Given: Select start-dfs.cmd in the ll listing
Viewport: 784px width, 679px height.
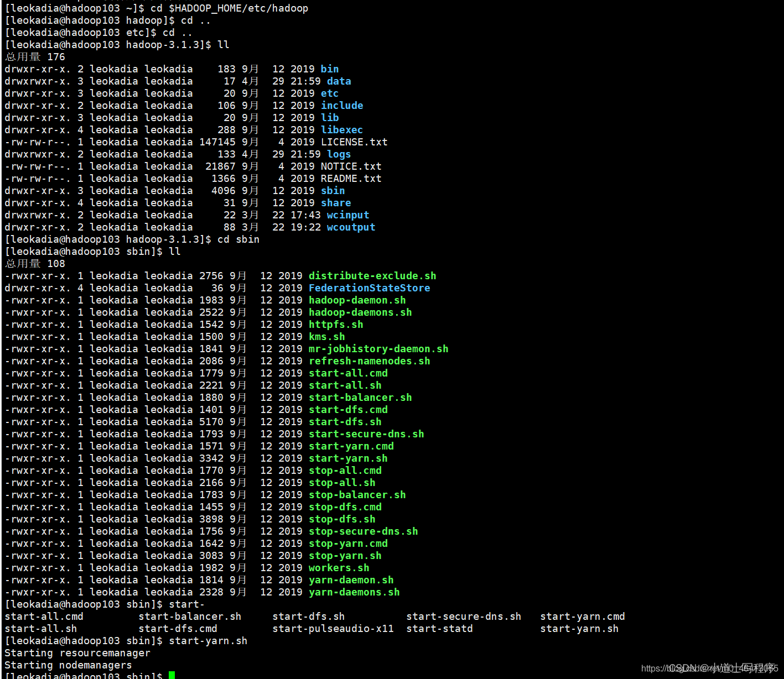Looking at the screenshot, I should coord(348,410).
